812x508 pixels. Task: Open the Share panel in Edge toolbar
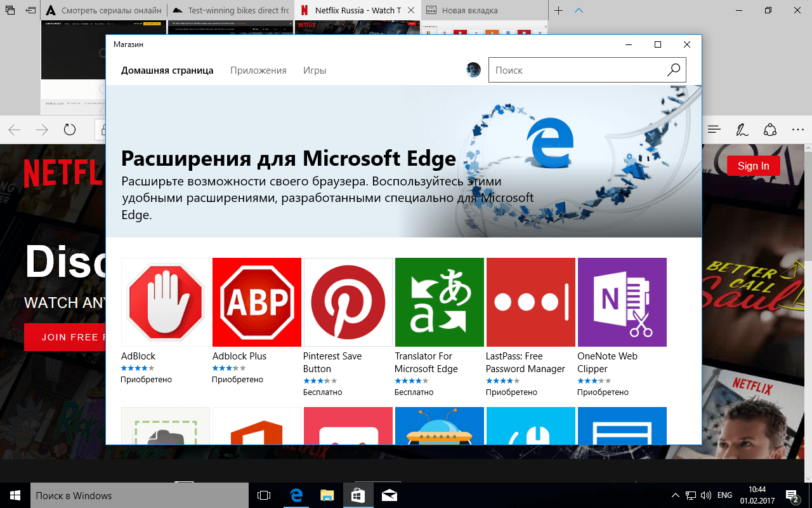[769, 130]
